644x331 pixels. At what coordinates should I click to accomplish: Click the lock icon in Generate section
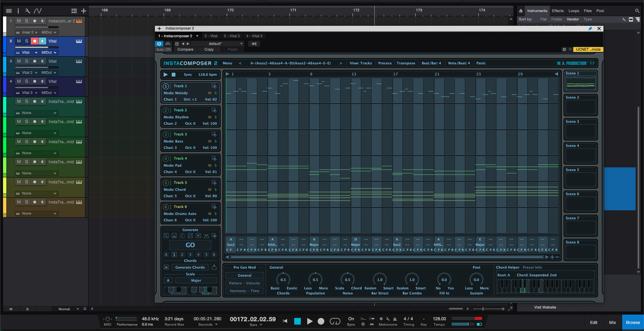coord(182,236)
